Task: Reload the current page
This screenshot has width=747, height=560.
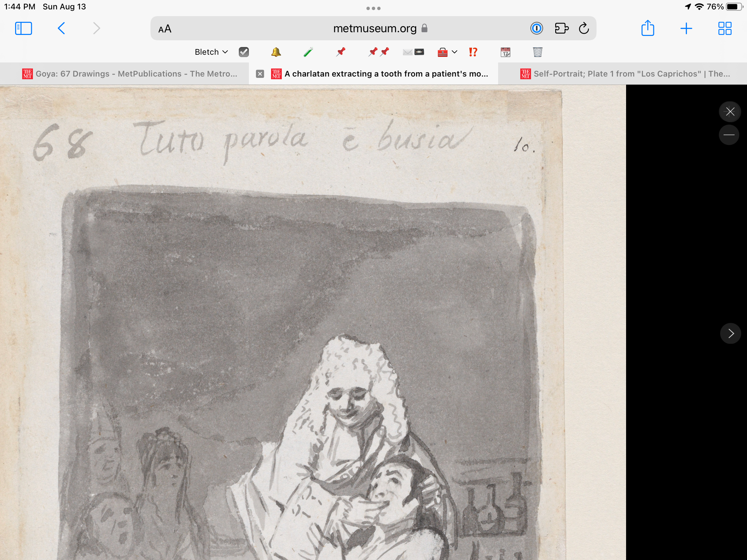Action: pos(584,28)
